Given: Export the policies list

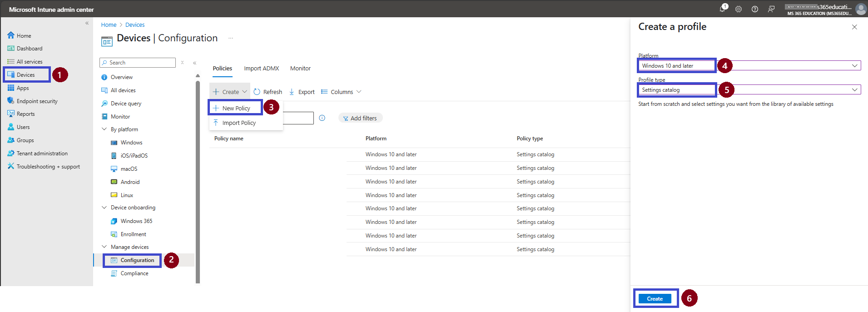Looking at the screenshot, I should pyautogui.click(x=302, y=92).
